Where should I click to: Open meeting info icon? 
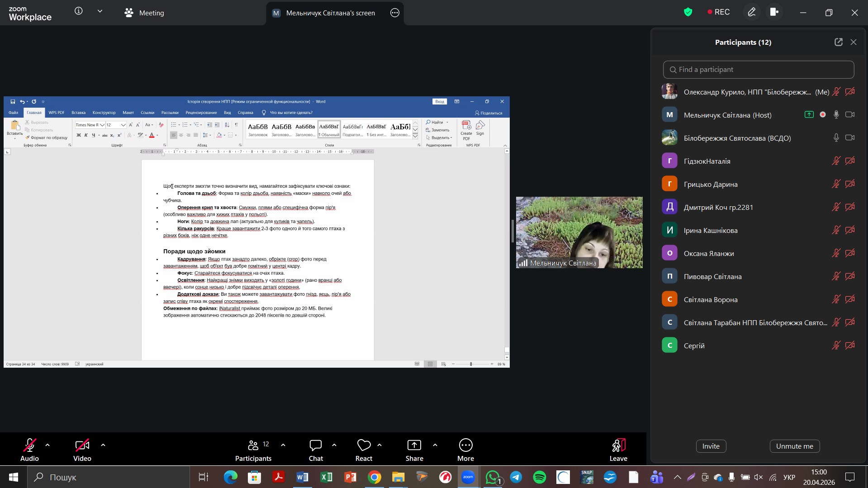[x=79, y=11]
